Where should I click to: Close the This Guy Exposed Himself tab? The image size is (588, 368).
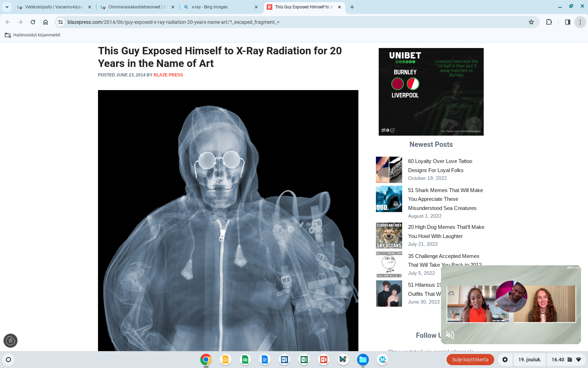pyautogui.click(x=339, y=7)
